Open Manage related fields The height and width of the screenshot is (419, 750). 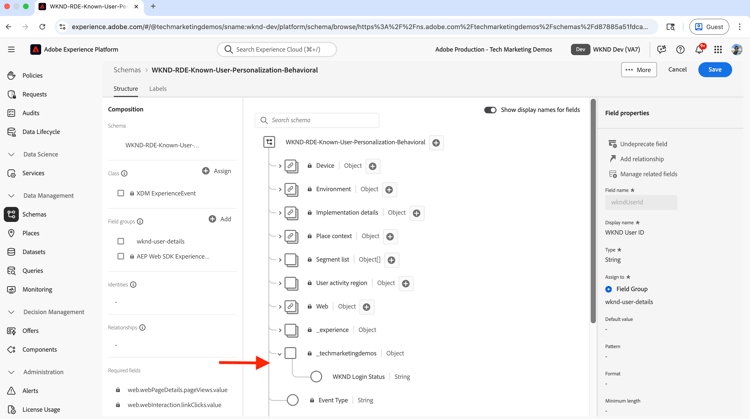[x=643, y=174]
